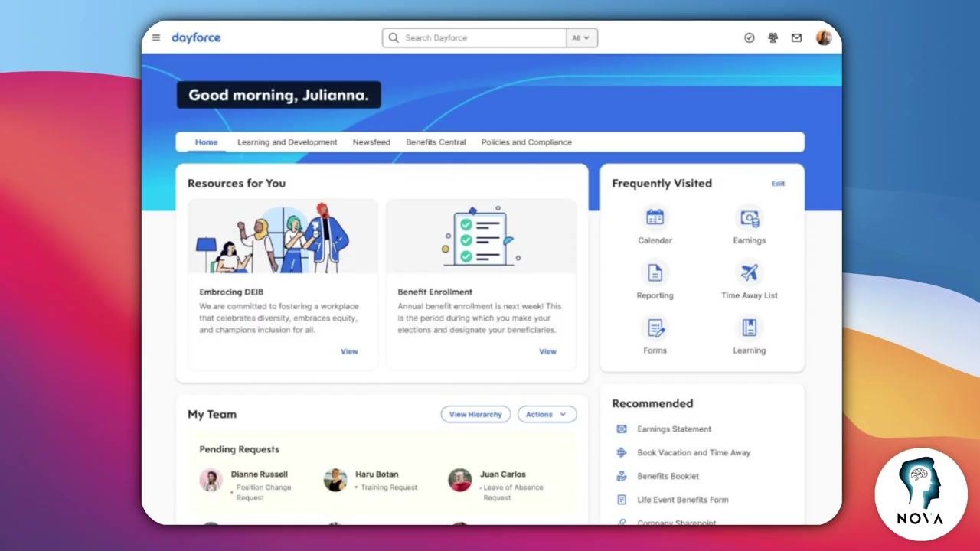Open Time Away List shortcut

point(749,281)
